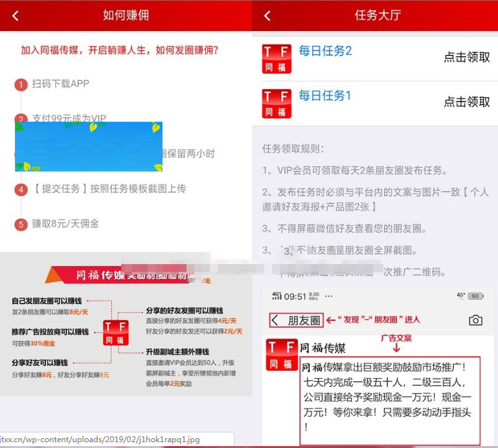This screenshot has width=498, height=448.
Task: Tap step 1 circle next to 扫码下载APP
Action: [21, 84]
